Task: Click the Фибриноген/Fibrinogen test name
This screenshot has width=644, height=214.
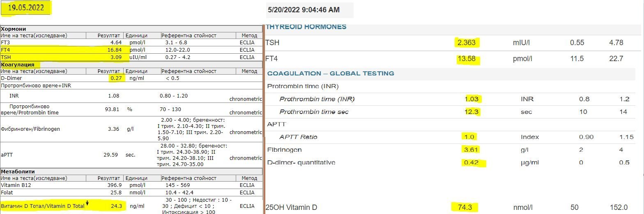Action: tap(30, 129)
